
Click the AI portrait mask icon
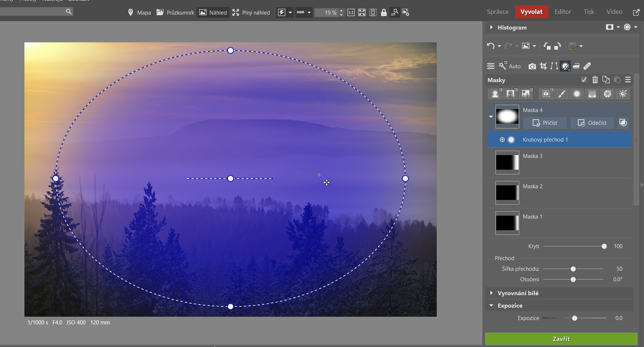click(495, 94)
